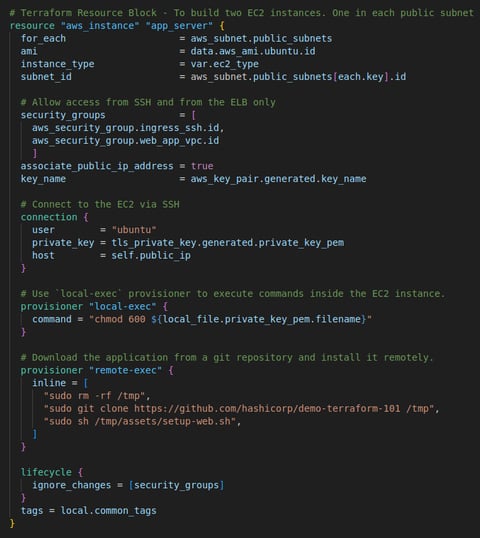This screenshot has height=538, width=480.
Task: Click the self.public_ip host value
Action: click(151, 255)
